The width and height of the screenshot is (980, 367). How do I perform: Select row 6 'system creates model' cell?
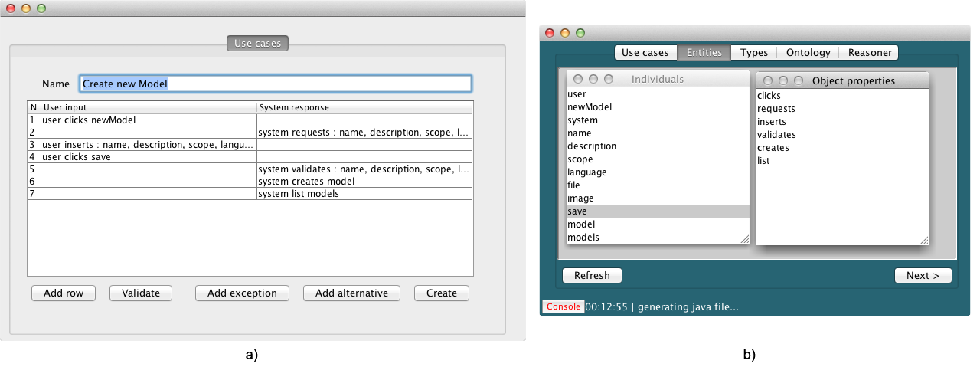click(364, 182)
